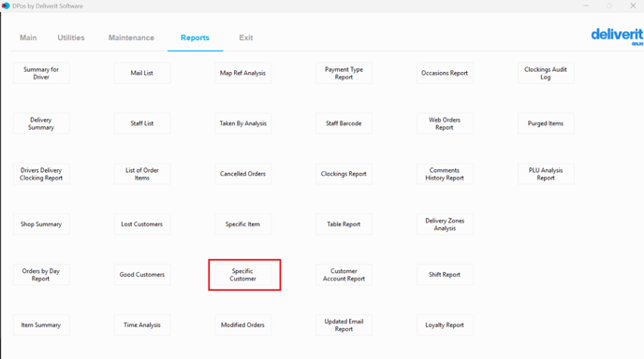Open Web Orders Report
Screen dimensions: 644x359
[445, 123]
